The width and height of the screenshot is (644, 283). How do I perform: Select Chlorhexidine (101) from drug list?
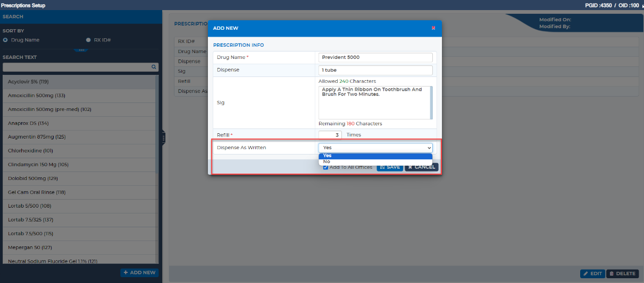point(80,151)
